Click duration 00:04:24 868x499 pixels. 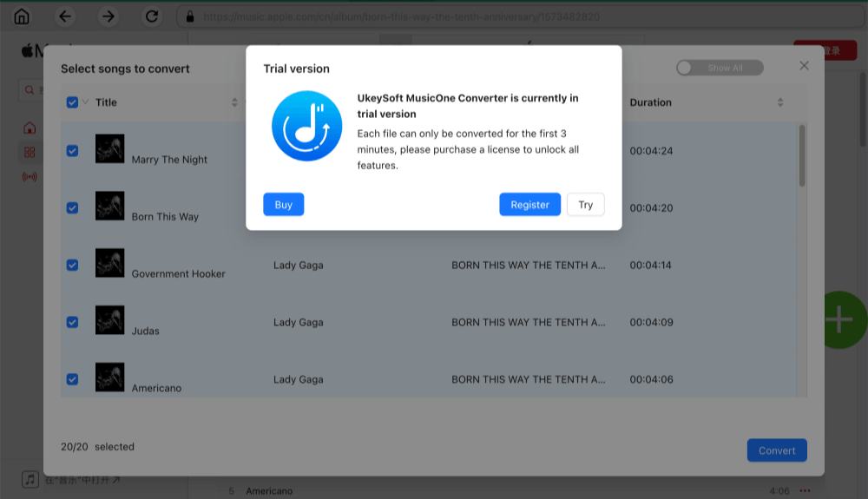pyautogui.click(x=651, y=151)
